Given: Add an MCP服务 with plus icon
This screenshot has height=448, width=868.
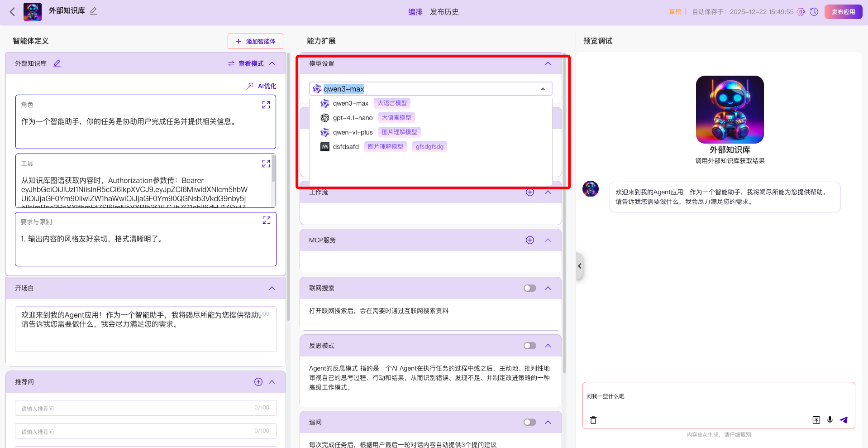Looking at the screenshot, I should point(530,240).
